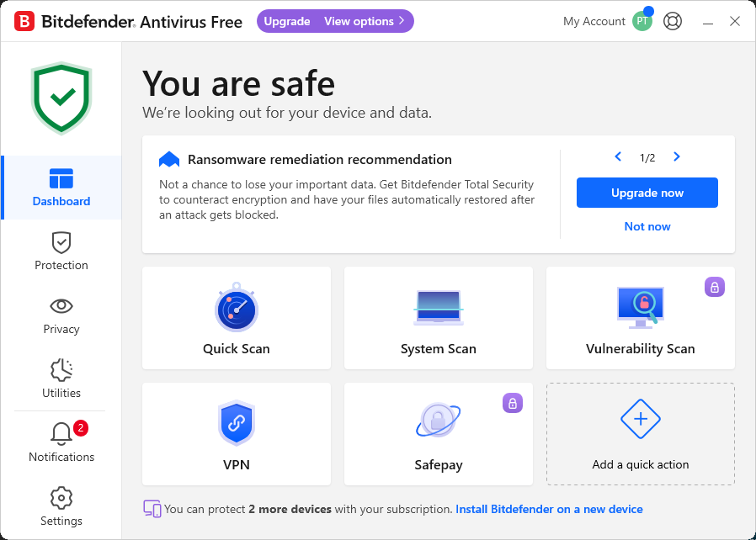Go to previous recommendation with left chevron
The image size is (756, 540).
tap(618, 157)
